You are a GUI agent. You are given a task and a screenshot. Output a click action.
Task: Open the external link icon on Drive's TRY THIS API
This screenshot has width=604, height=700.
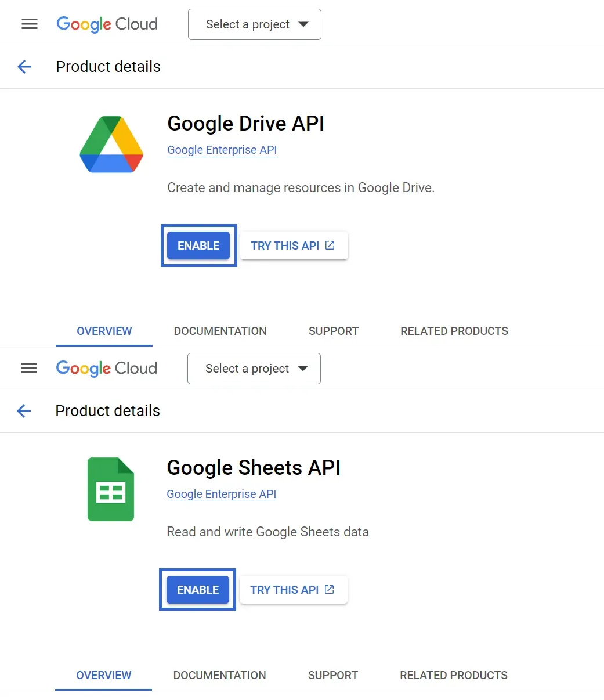point(330,245)
